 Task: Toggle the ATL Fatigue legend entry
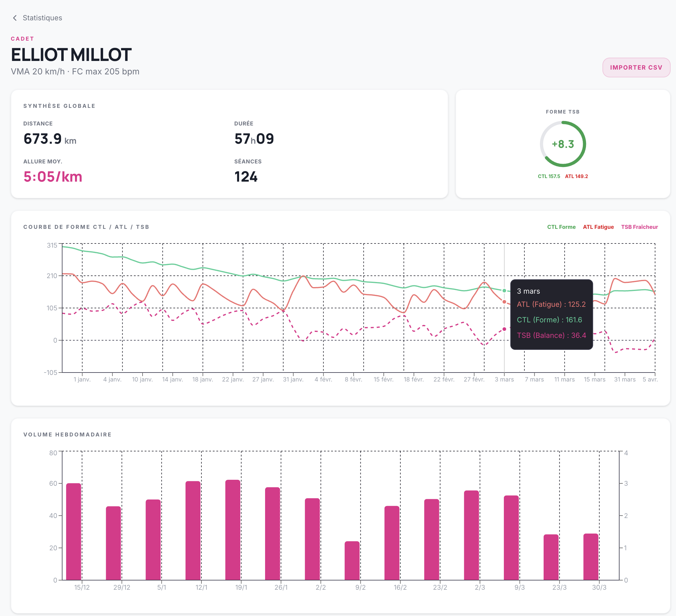point(598,227)
